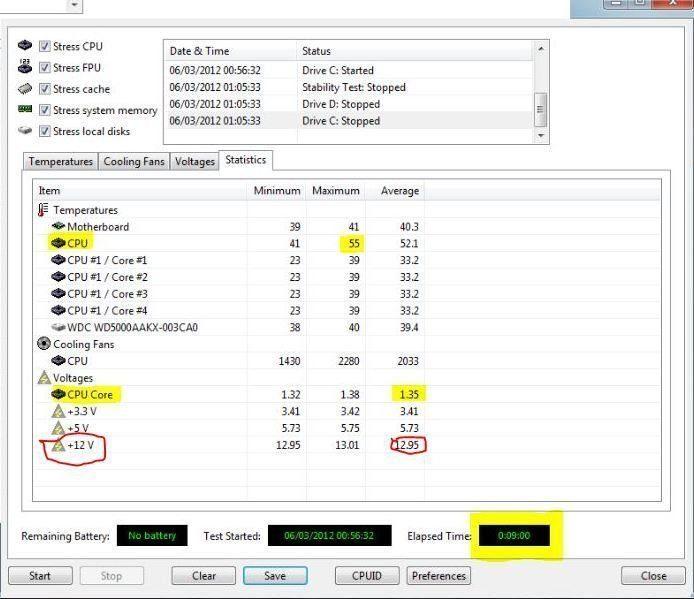Toggle the Stress local disks checkbox
The height and width of the screenshot is (599, 694).
click(x=44, y=131)
